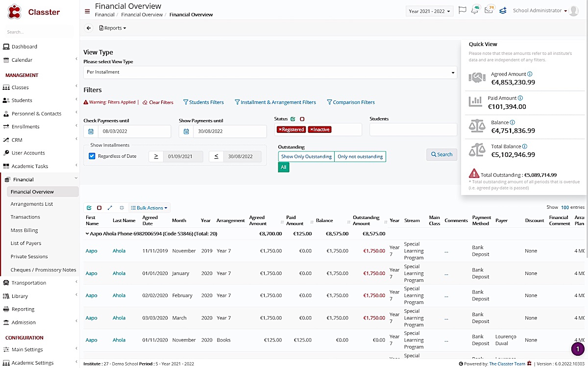
Task: Open the notifications bell icon
Action: [x=475, y=10]
